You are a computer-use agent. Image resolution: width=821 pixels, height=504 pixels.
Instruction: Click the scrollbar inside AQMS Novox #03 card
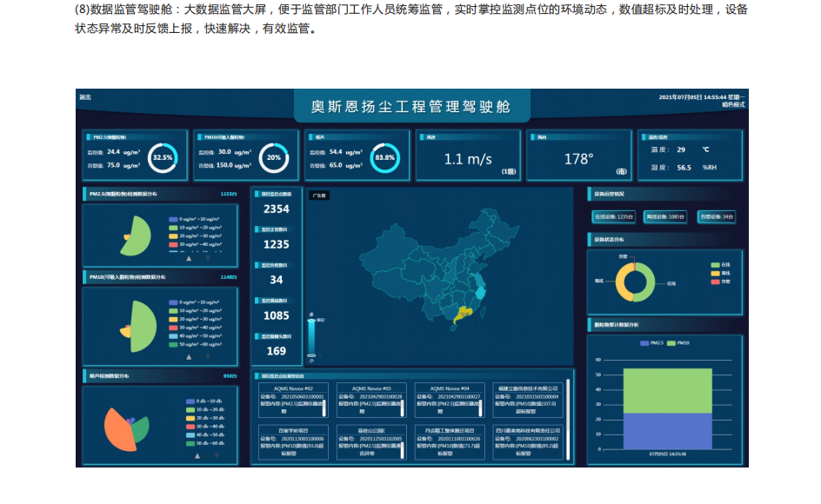click(x=402, y=408)
